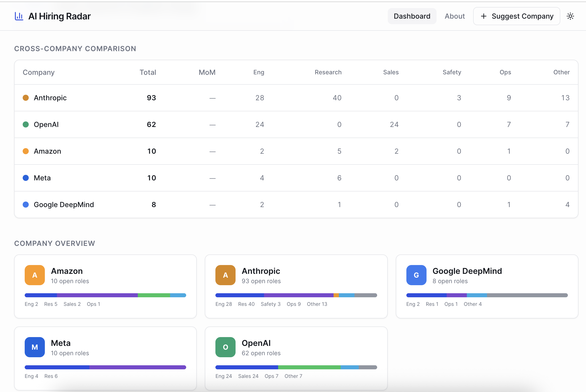
Task: Click the plus icon on Suggest Company
Action: [x=484, y=16]
